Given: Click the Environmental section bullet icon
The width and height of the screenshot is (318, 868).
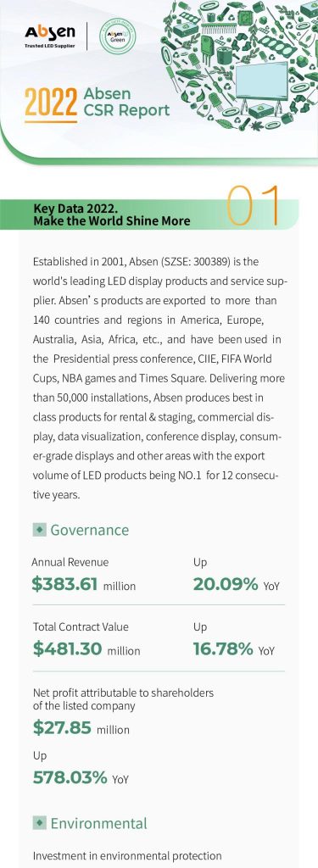Looking at the screenshot, I should coord(39,823).
